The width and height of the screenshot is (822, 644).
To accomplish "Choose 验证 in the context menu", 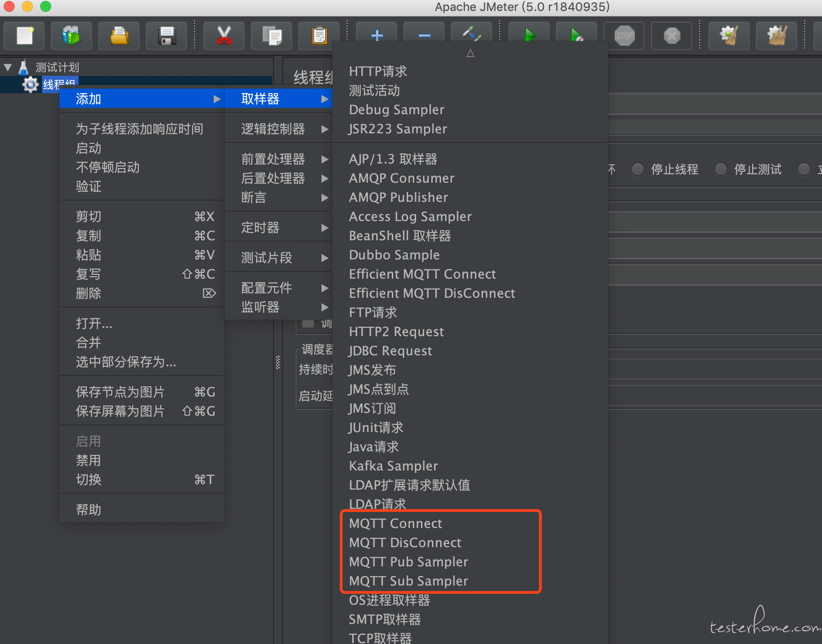I will pyautogui.click(x=142, y=186).
